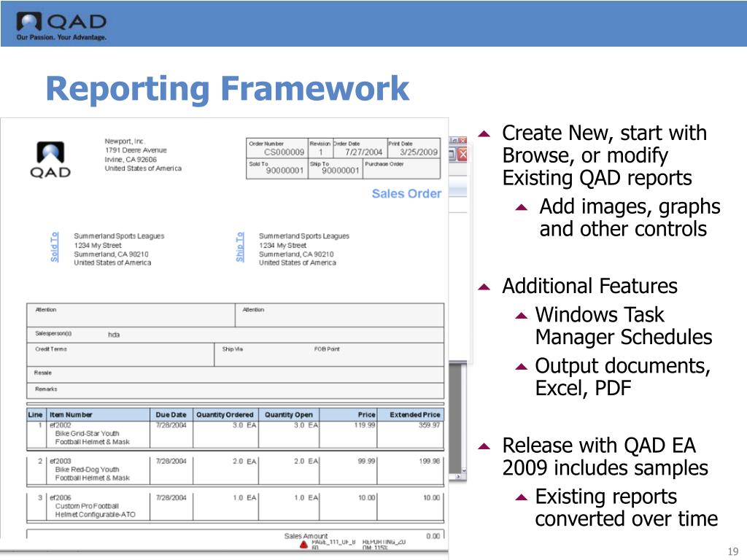This screenshot has width=747, height=560.
Task: Click the Salesperson(s) value hda
Action: point(114,335)
